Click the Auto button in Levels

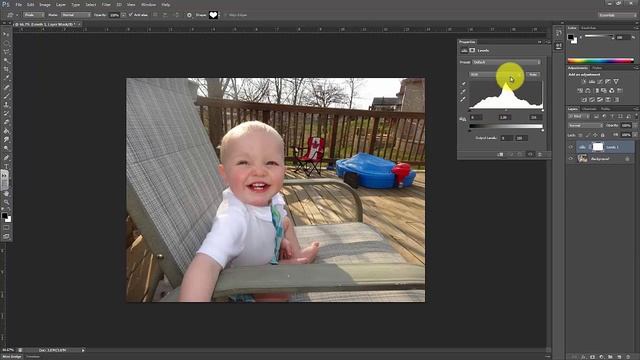click(x=533, y=75)
